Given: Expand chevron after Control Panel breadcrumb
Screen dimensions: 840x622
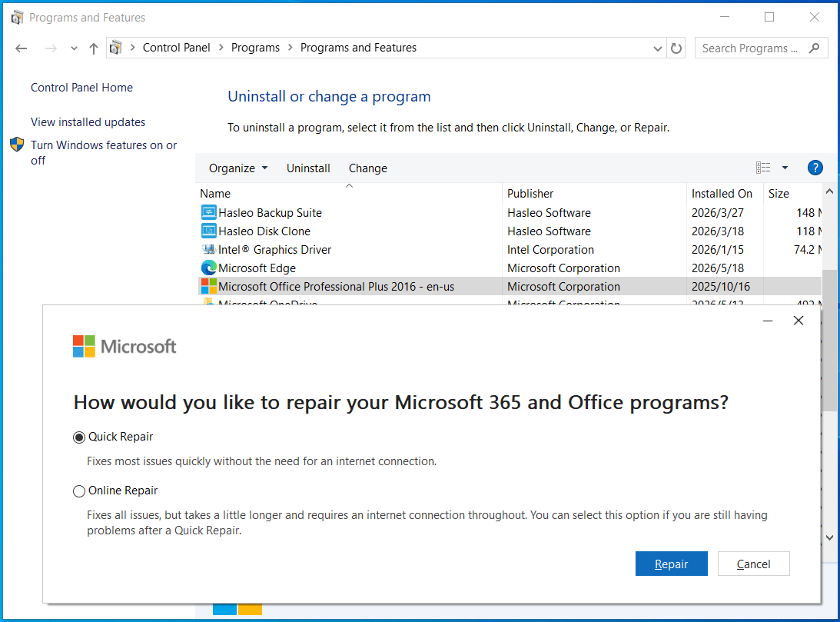Looking at the screenshot, I should (221, 48).
